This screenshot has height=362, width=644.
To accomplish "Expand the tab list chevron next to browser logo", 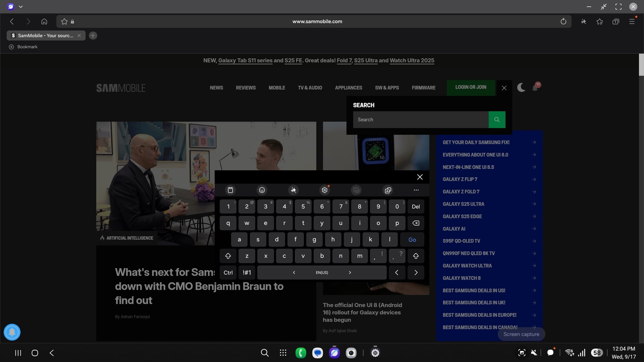I will (x=21, y=6).
